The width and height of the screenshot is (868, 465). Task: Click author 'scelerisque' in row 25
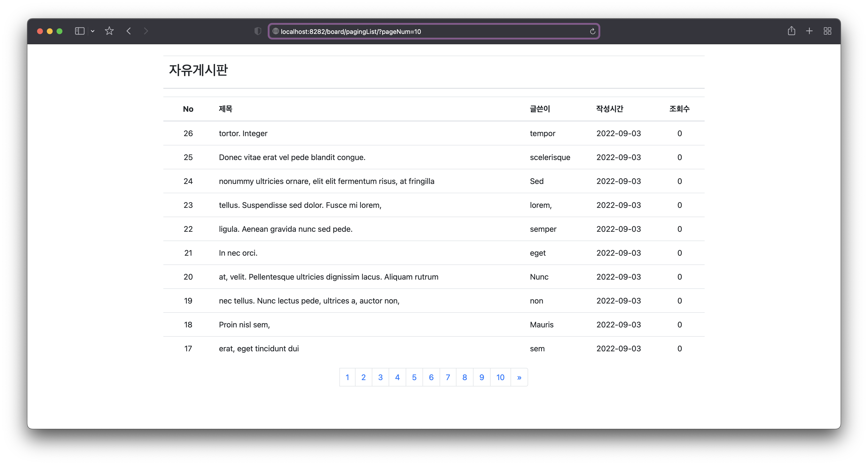point(550,157)
